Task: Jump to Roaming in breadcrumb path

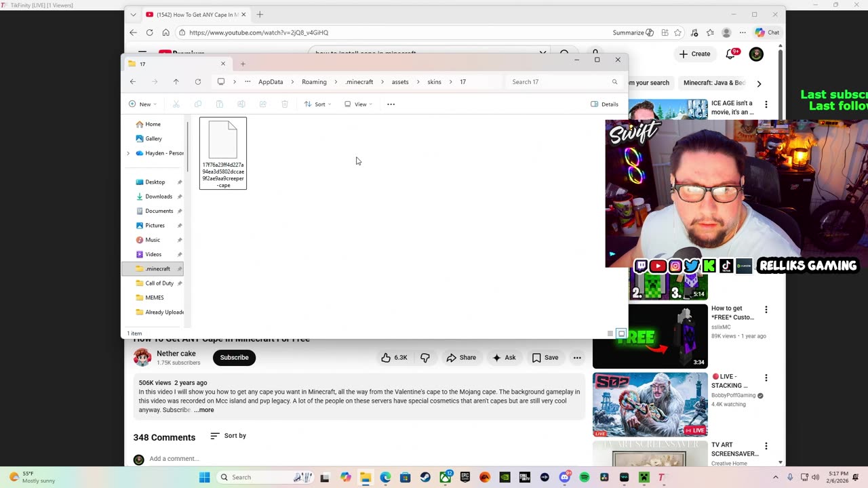Action: coord(314,82)
